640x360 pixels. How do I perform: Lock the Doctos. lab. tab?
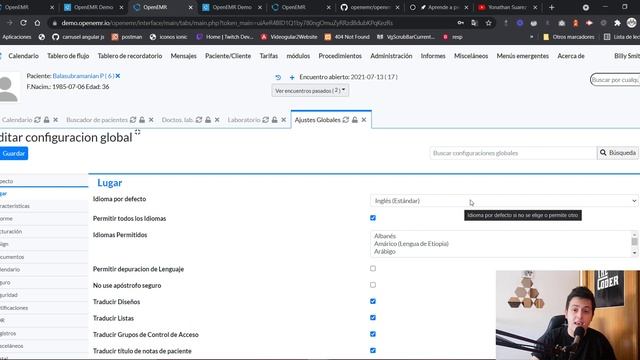tap(208, 120)
